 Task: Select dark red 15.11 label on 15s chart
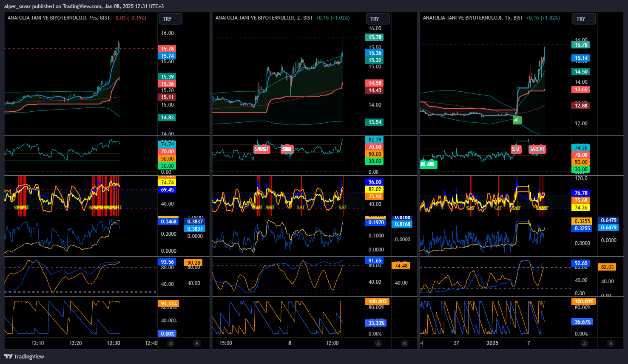(x=168, y=97)
